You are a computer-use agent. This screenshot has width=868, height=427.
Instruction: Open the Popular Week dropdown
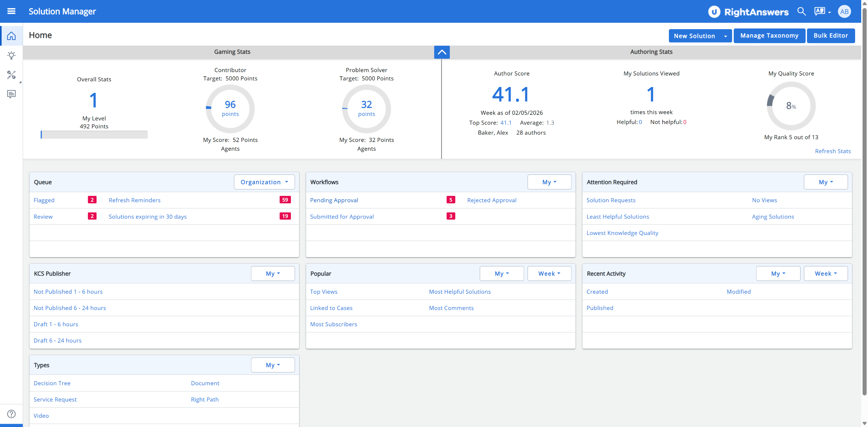tap(549, 273)
